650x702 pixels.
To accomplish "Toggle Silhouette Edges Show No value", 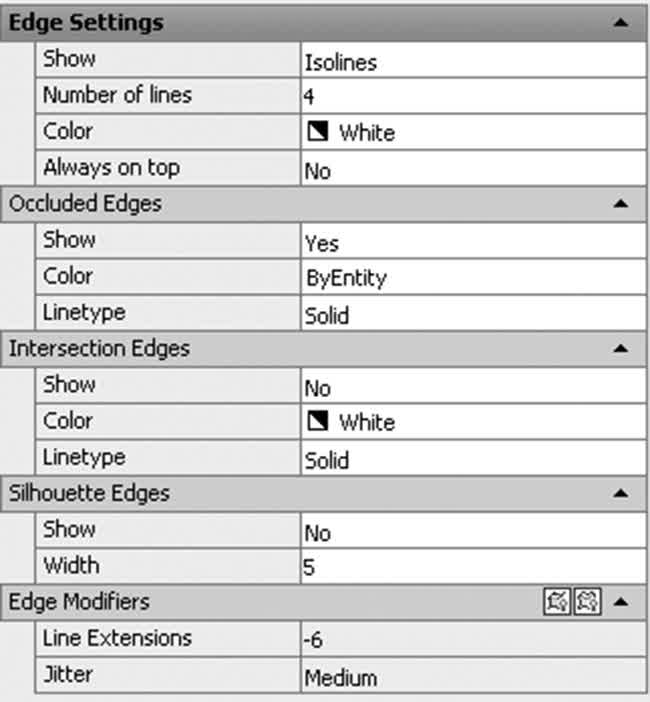I will click(x=474, y=531).
